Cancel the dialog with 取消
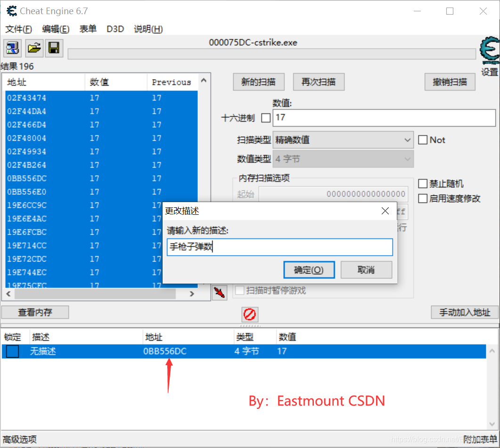This screenshot has height=448, width=500. (366, 270)
